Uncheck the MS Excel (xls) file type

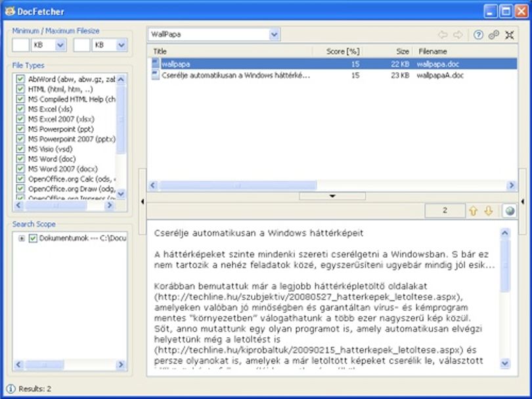[x=20, y=109]
